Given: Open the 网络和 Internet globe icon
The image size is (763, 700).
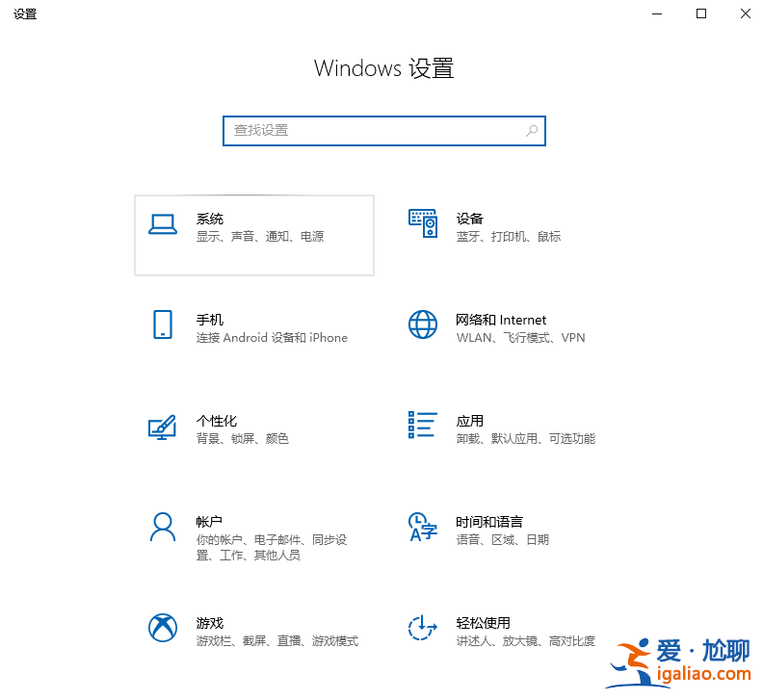Looking at the screenshot, I should (423, 324).
